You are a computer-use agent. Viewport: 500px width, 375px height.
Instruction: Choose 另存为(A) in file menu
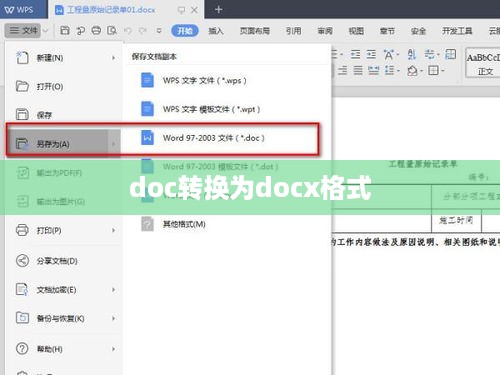tap(63, 144)
